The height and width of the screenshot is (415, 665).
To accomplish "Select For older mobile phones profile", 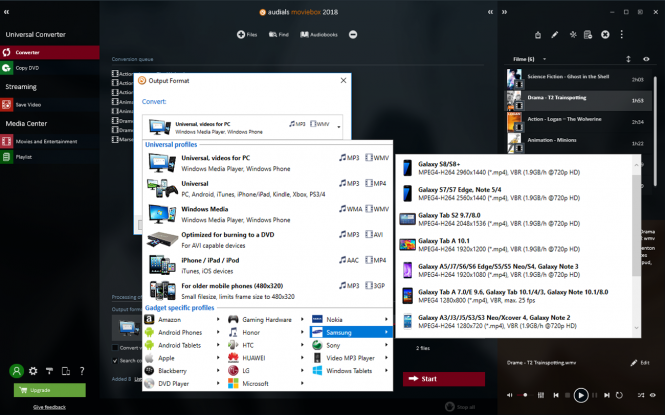I will click(x=268, y=291).
